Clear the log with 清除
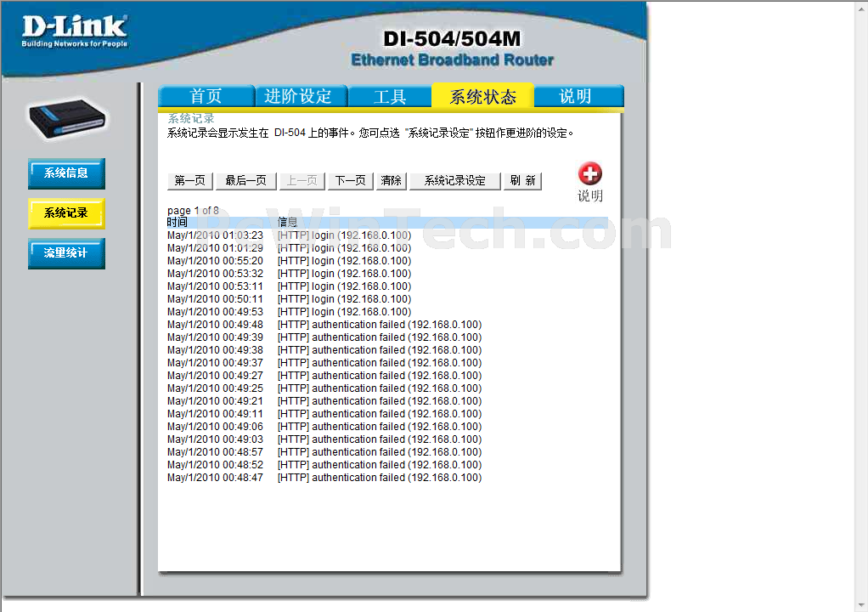The height and width of the screenshot is (612, 868). 392,180
